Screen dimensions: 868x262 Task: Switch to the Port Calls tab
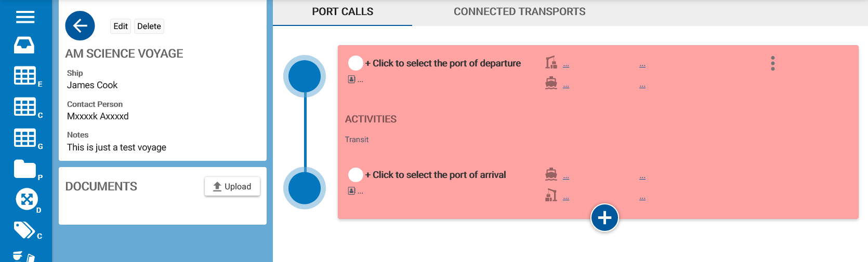point(343,12)
